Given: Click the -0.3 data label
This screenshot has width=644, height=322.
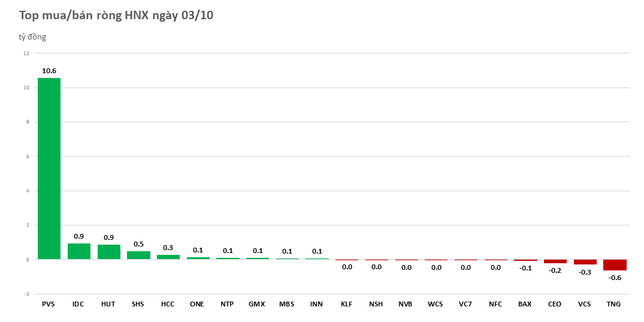Looking at the screenshot, I should (x=585, y=272).
